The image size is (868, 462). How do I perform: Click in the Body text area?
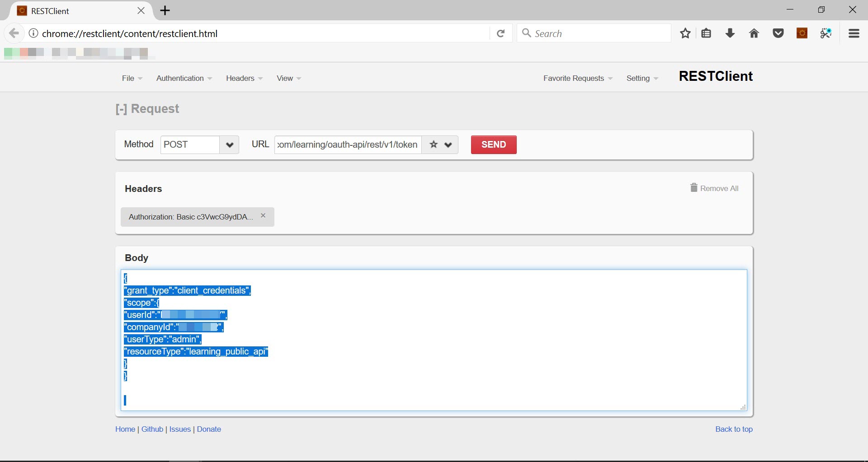434,340
